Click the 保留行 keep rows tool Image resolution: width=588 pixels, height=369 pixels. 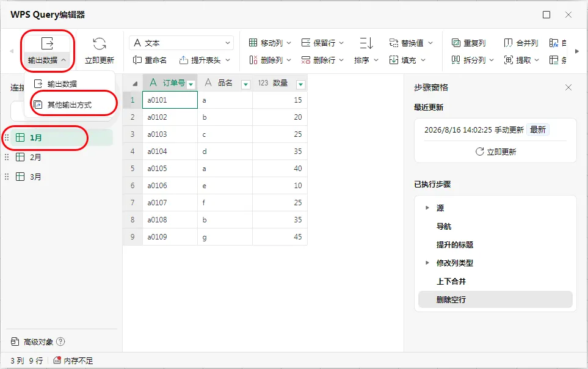tap(322, 43)
